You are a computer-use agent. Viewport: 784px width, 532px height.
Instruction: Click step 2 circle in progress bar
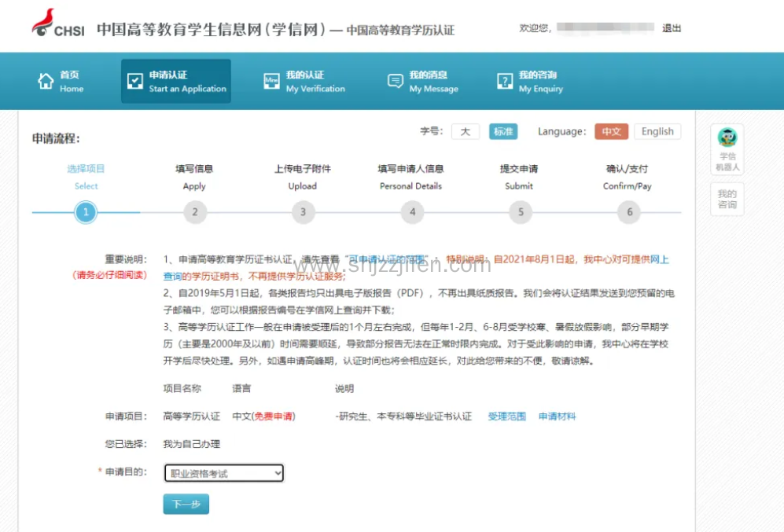[x=194, y=212]
